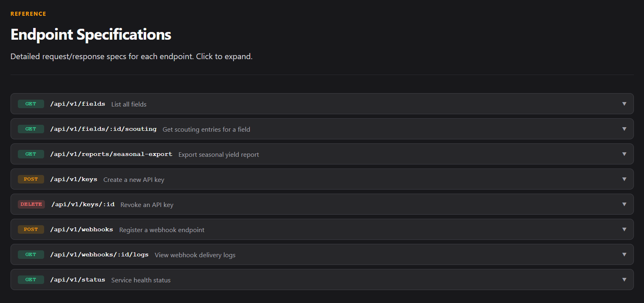Click the GET badge for /api/v1/status
This screenshot has width=644, height=303.
pos(31,280)
